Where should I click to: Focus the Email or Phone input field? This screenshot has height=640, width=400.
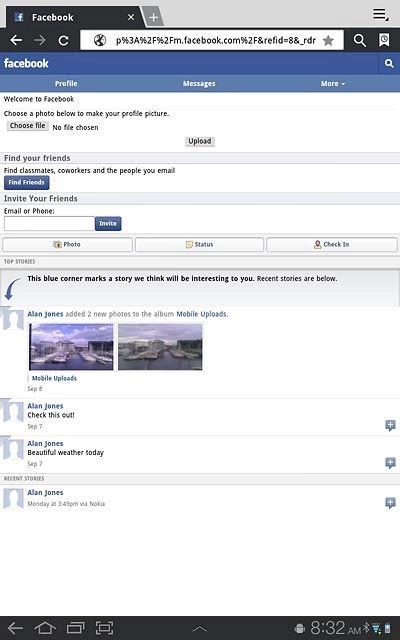pos(49,223)
